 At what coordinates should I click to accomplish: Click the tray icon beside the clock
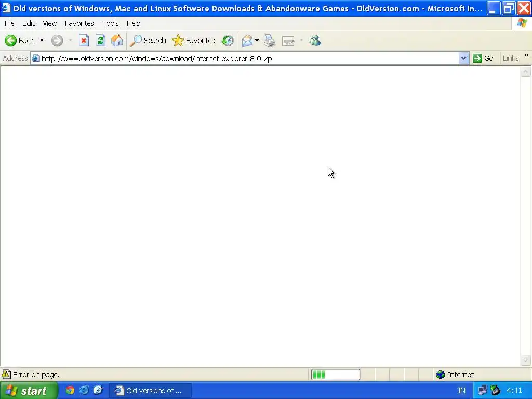point(495,391)
